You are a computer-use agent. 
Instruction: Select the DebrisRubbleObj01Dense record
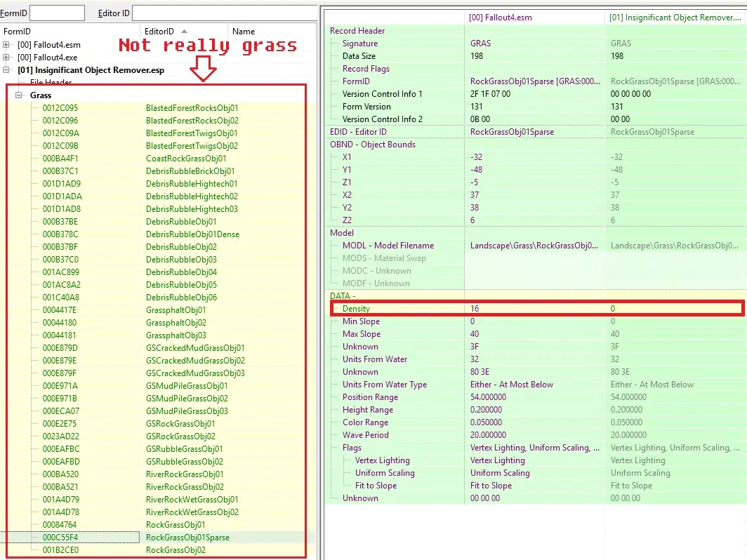[192, 234]
